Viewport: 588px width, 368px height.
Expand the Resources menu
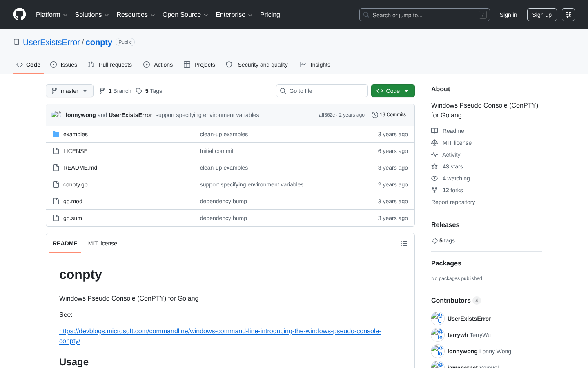pos(136,15)
